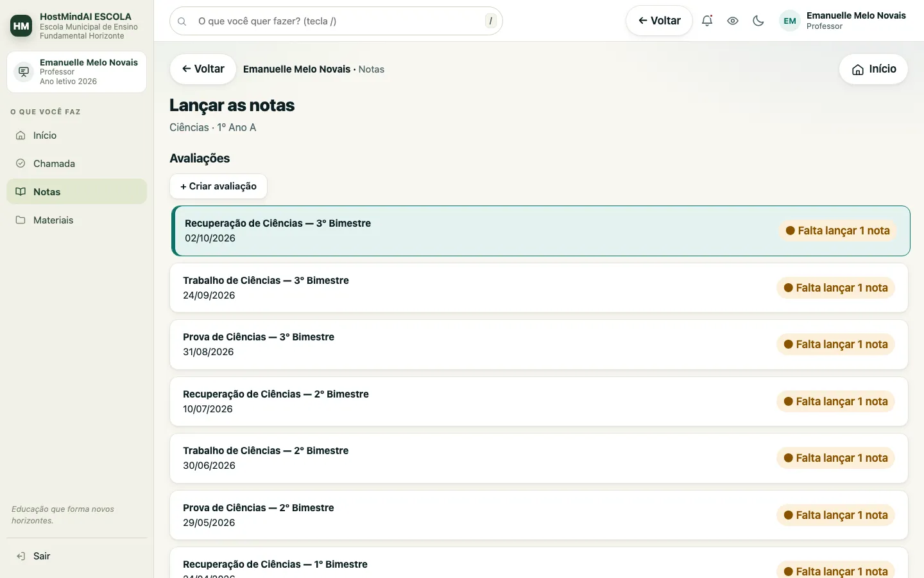Select Notas in the sidebar
924x578 pixels.
click(x=77, y=192)
